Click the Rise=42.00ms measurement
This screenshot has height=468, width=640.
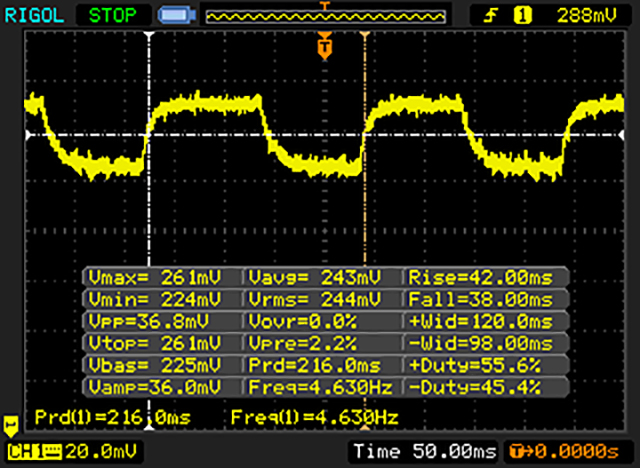pyautogui.click(x=480, y=278)
